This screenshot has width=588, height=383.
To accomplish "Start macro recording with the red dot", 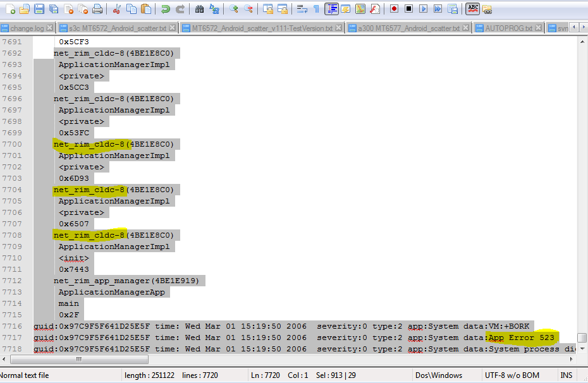I will [394, 9].
